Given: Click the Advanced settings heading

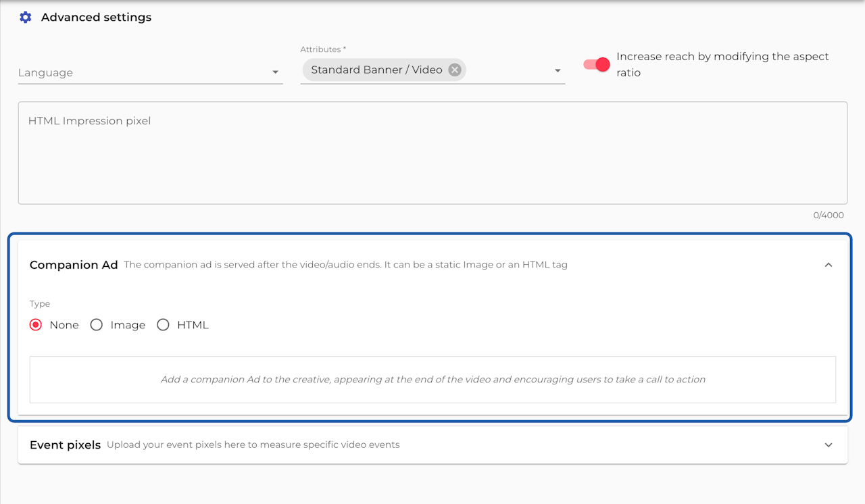Looking at the screenshot, I should coord(96,18).
